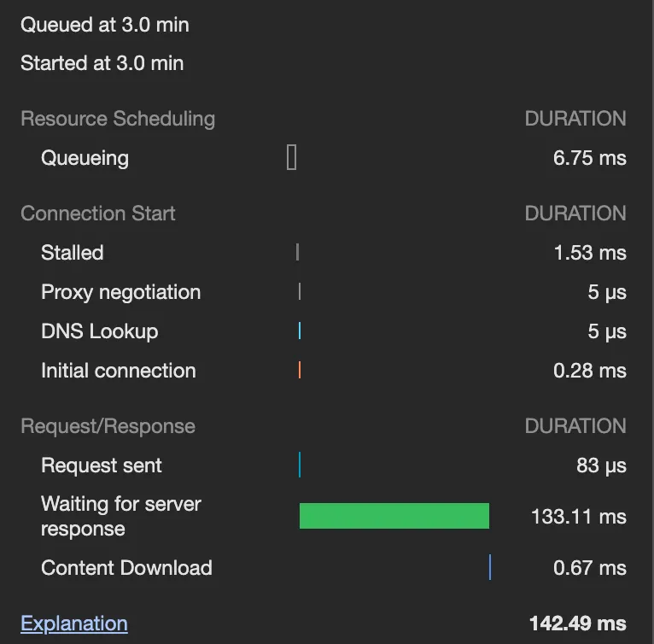Screen dimensions: 654x644
Task: Select the Connection Start section heading
Action: pyautogui.click(x=98, y=214)
